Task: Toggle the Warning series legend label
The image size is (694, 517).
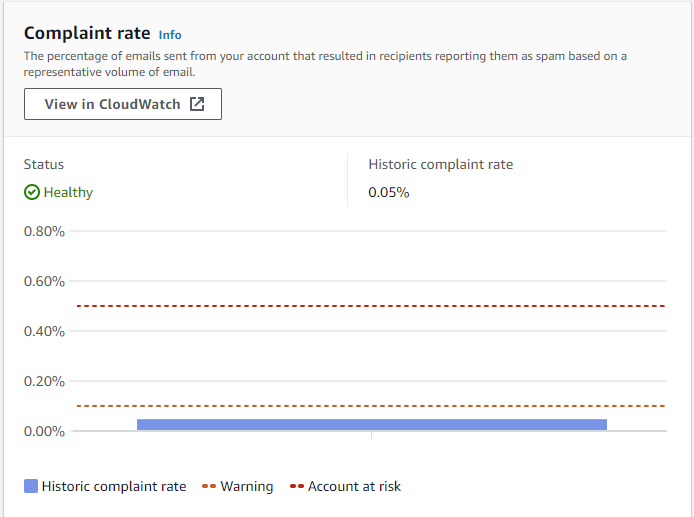Action: 247,486
